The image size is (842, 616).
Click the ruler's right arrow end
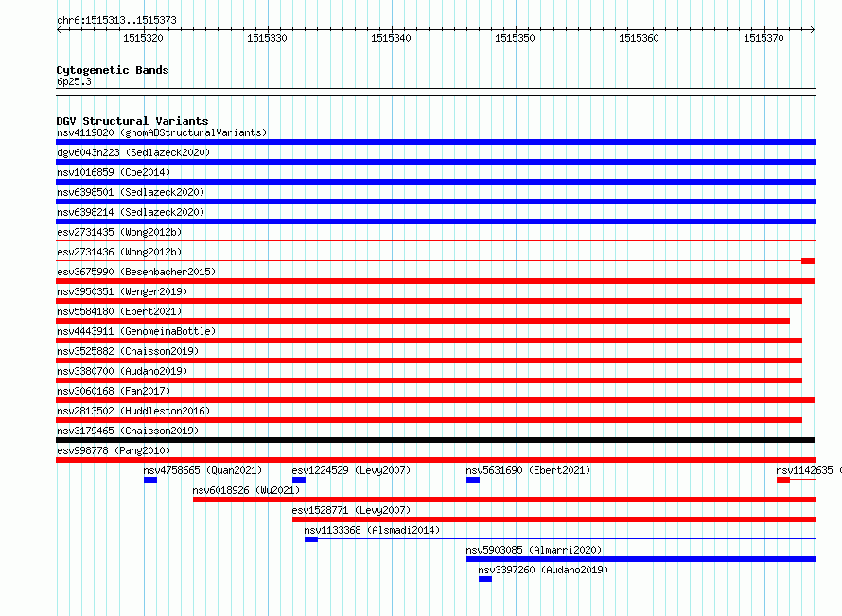813,29
